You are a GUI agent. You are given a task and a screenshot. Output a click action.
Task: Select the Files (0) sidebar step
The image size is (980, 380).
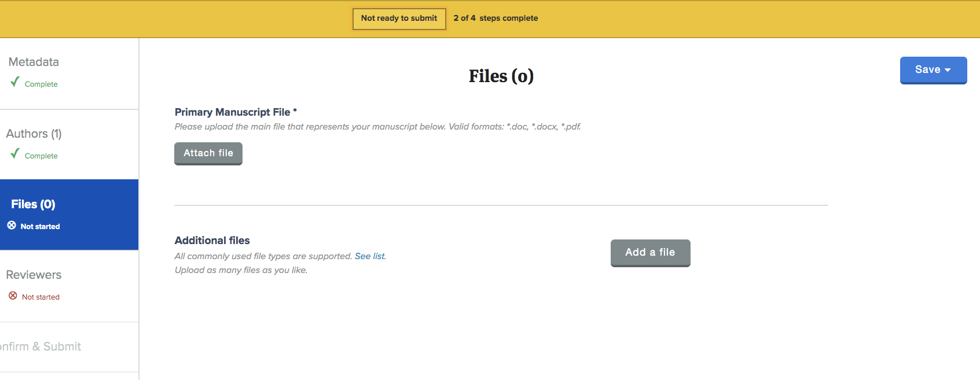coord(69,215)
